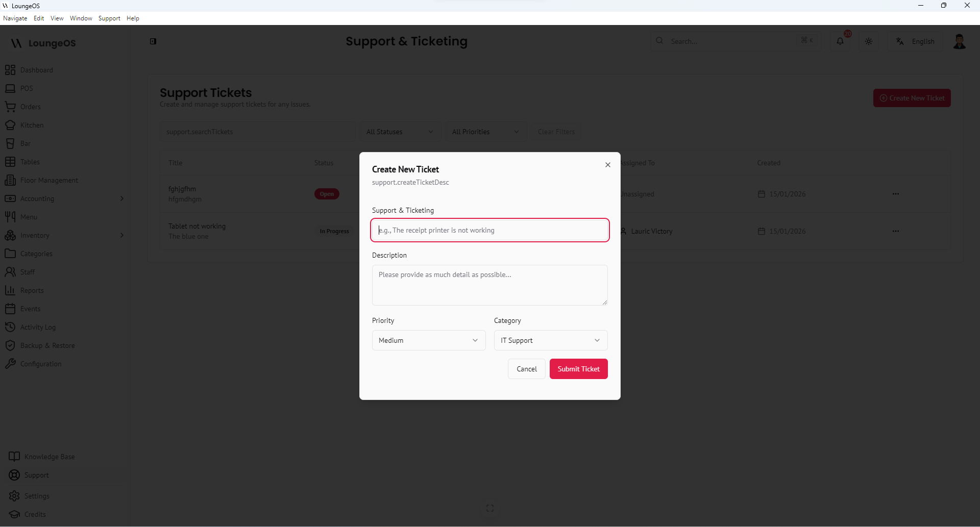This screenshot has width=980, height=527.
Task: Click into the Description text area
Action: click(489, 285)
